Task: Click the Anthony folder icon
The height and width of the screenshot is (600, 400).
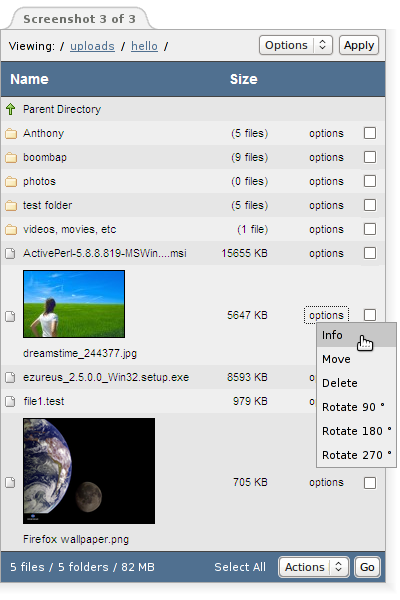Action: click(x=11, y=134)
